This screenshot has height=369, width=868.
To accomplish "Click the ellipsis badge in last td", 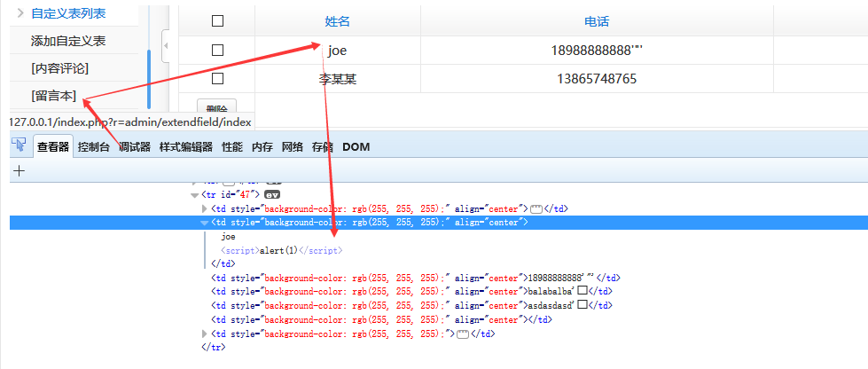I will pos(463,334).
